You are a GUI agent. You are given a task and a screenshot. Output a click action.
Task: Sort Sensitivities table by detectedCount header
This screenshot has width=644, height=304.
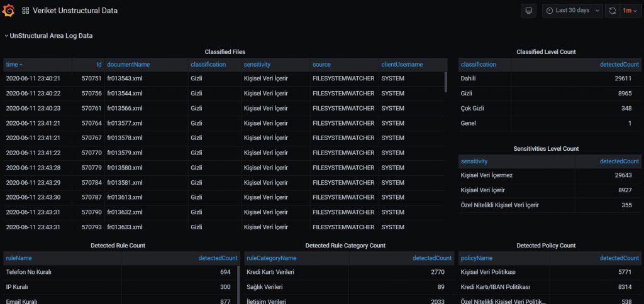point(619,161)
